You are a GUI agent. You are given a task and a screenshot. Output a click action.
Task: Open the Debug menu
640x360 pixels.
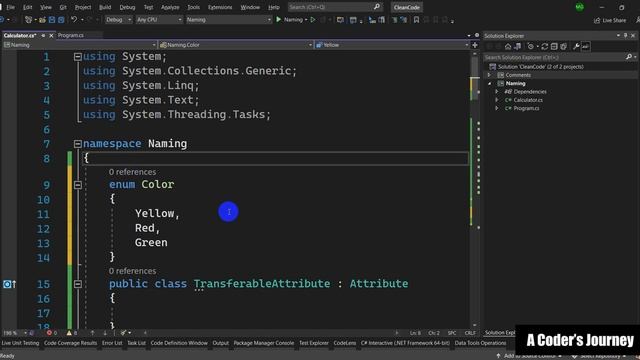pyautogui.click(x=127, y=7)
